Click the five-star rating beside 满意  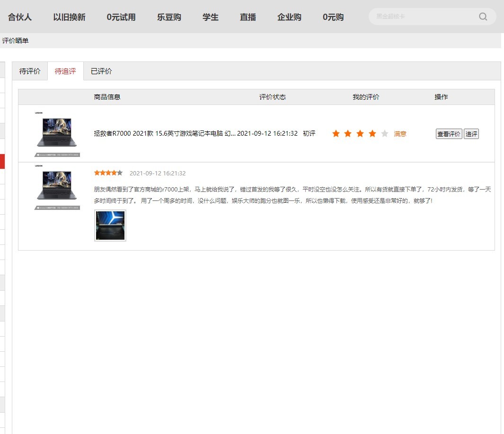360,133
